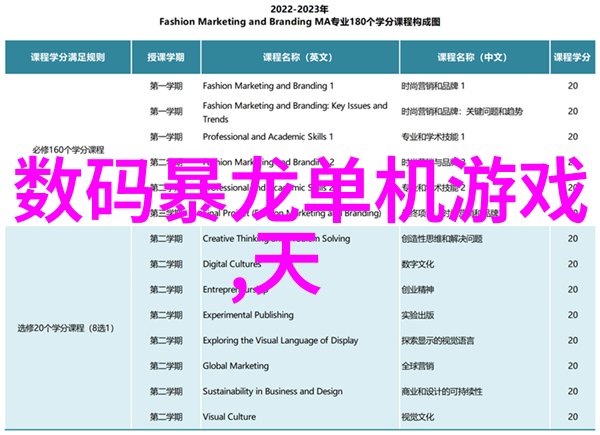
Task: Click the 20 credits for Global Marketing
Action: (573, 366)
